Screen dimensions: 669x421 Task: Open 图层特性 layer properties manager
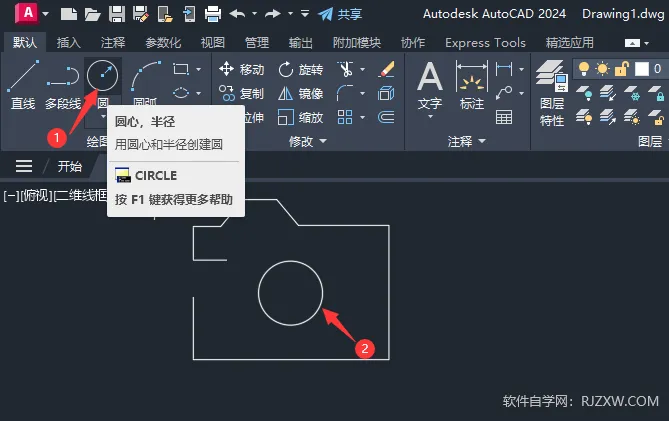552,93
